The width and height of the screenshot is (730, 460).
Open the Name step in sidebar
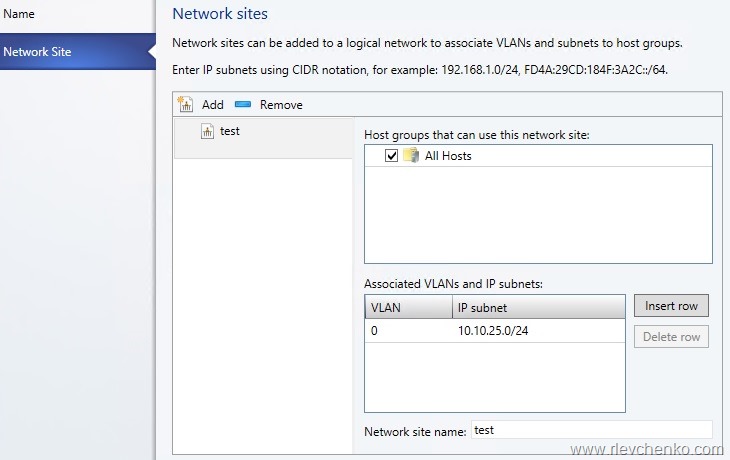tap(20, 14)
